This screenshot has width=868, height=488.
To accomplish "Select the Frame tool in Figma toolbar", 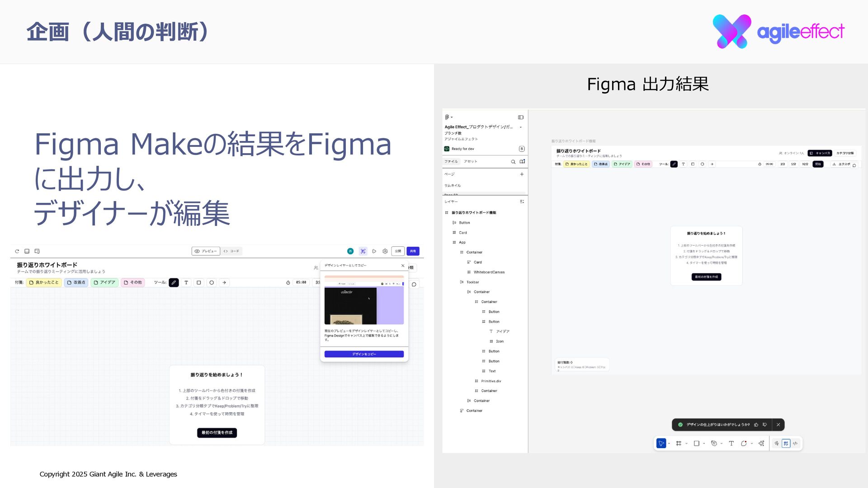I will click(x=678, y=444).
